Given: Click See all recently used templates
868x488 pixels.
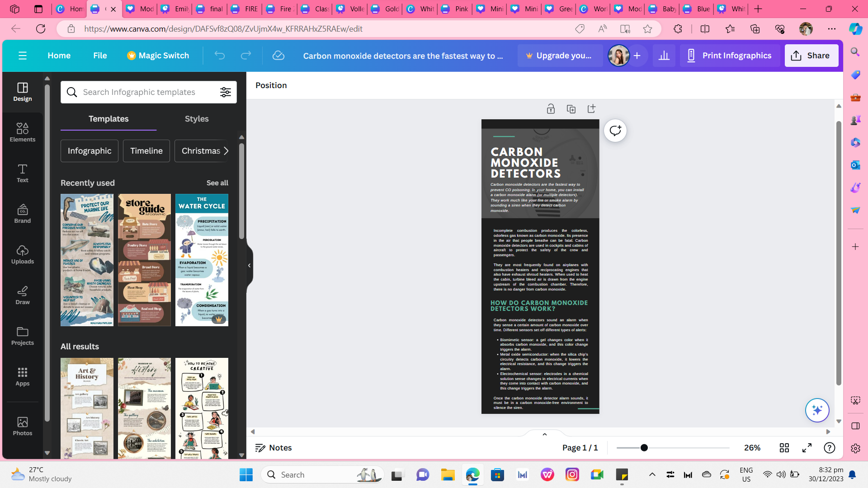Looking at the screenshot, I should (217, 183).
